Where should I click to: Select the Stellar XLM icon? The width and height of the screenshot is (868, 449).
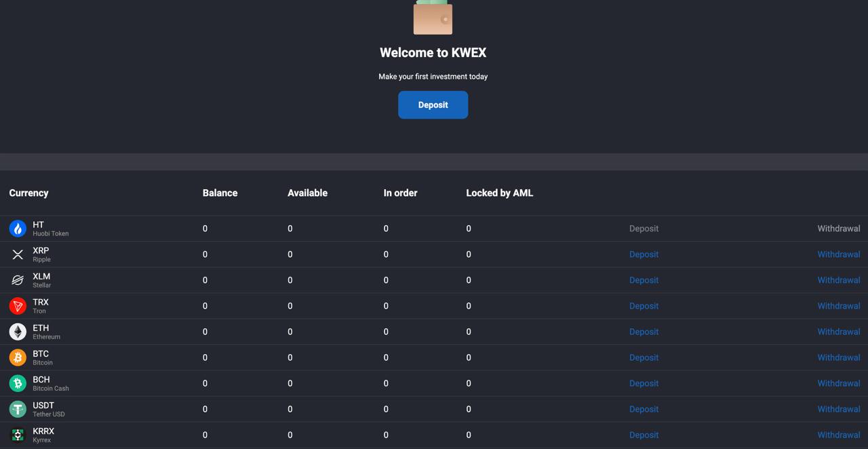point(18,280)
